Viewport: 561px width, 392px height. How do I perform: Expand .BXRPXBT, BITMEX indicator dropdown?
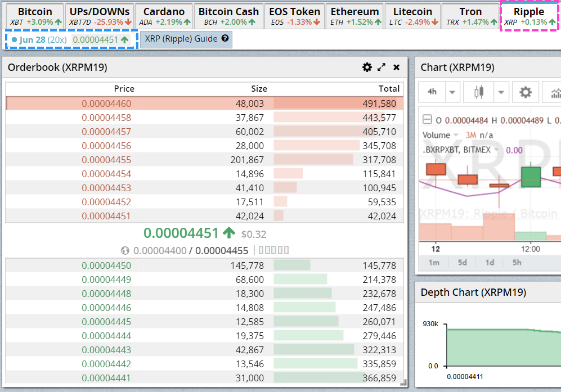tap(497, 150)
